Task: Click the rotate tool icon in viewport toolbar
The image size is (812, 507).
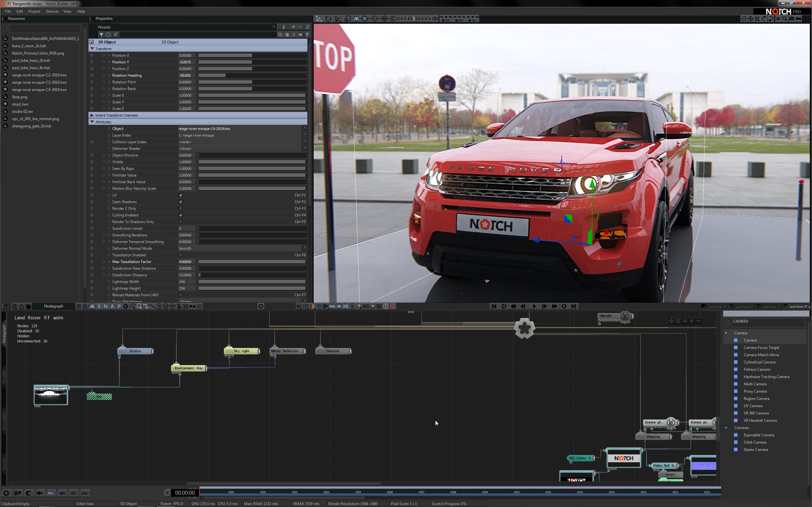Action: 328,19
